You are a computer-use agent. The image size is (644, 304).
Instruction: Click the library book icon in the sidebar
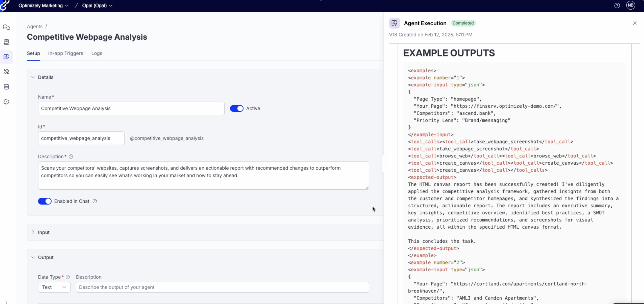pos(6,42)
